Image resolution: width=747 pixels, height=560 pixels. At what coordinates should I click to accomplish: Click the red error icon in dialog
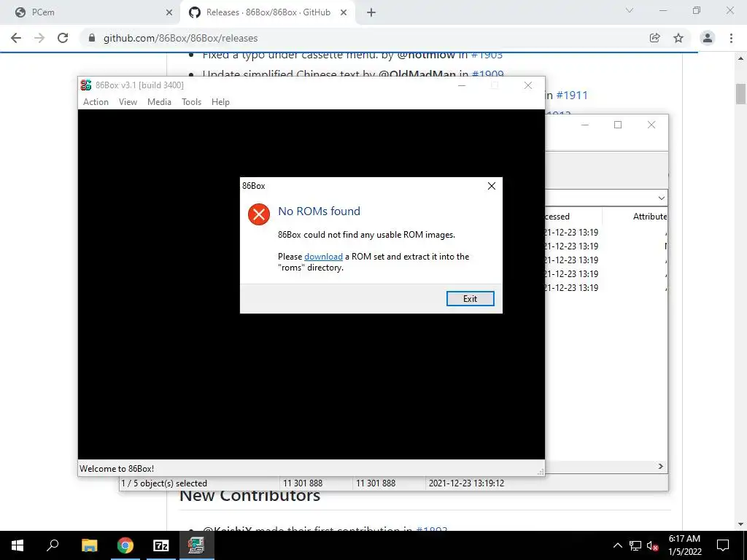pyautogui.click(x=259, y=214)
